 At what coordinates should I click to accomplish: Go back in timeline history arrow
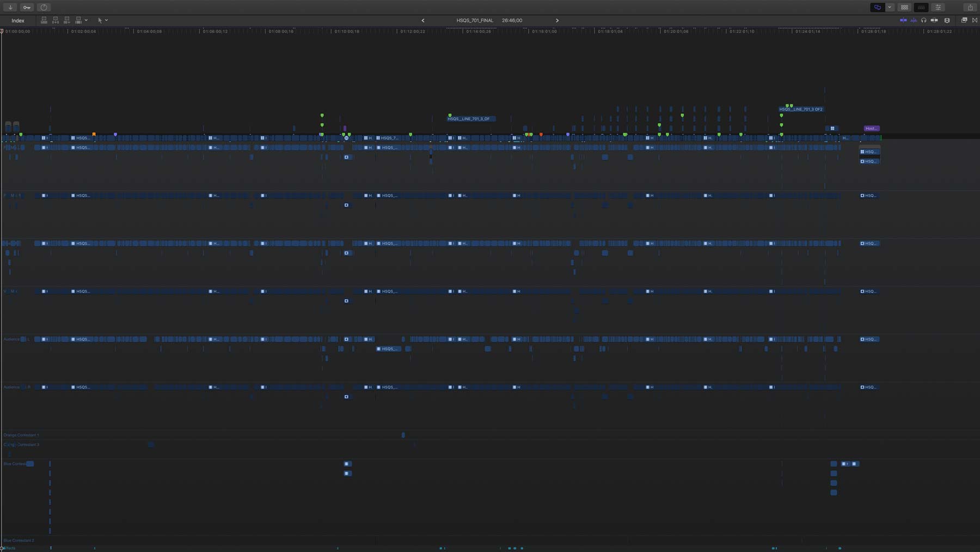pos(423,20)
